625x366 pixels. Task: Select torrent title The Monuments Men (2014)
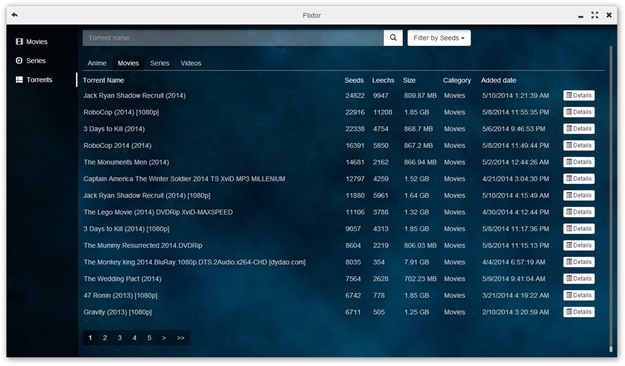click(x=126, y=162)
